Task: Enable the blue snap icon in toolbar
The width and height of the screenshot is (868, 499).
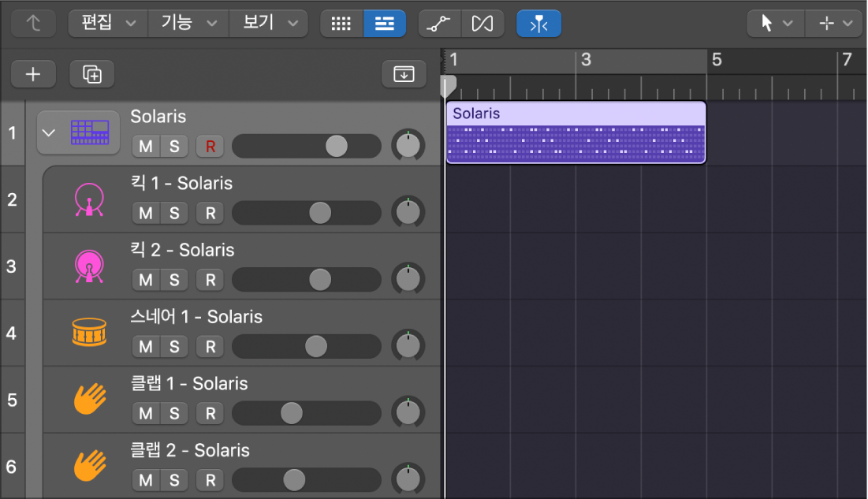Action: coord(538,23)
